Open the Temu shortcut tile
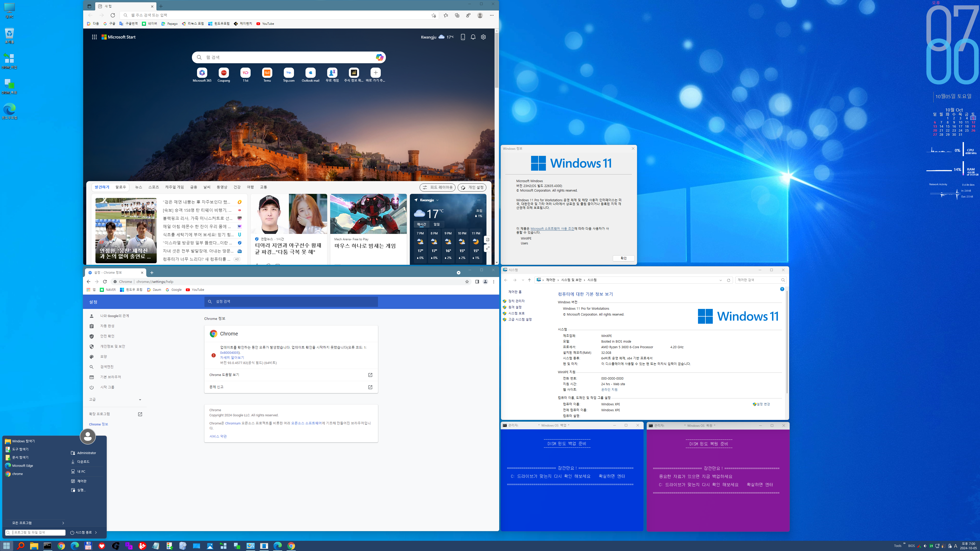The image size is (980, 551). click(x=267, y=75)
